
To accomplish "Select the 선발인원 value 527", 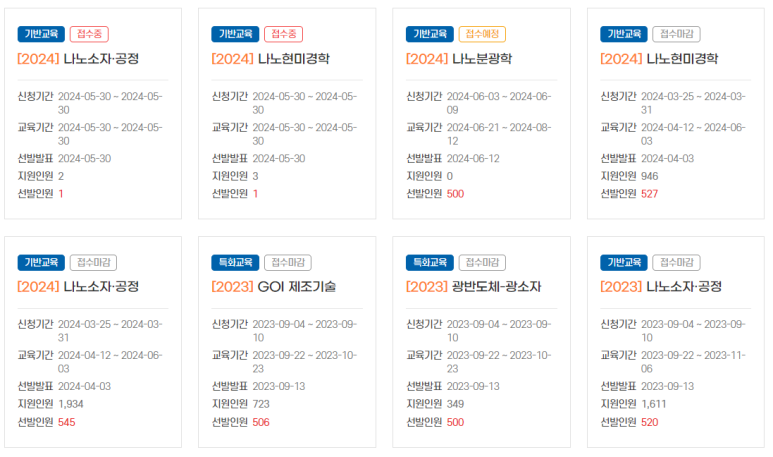I will [x=649, y=194].
